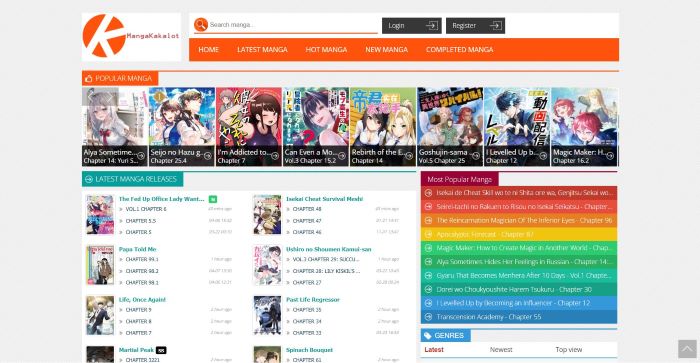Click arrow icon next to Transcension Academy
The width and height of the screenshot is (700, 363).
point(429,317)
